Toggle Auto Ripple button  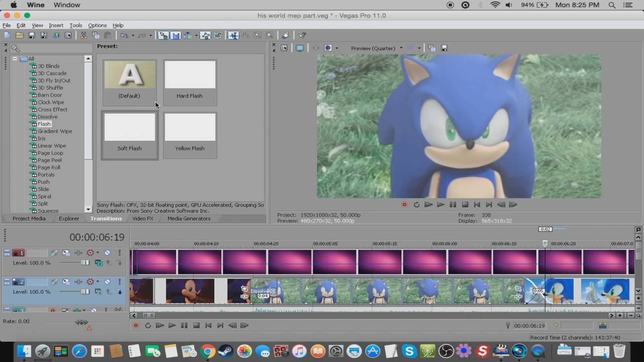click(x=188, y=35)
